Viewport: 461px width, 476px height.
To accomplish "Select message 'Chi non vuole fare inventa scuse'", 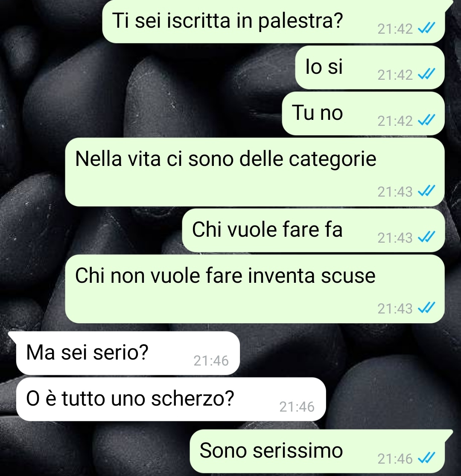I will (255, 289).
